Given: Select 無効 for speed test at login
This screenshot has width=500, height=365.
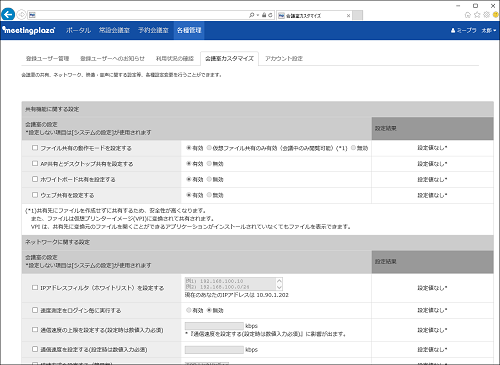Looking at the screenshot, I should coord(209,310).
